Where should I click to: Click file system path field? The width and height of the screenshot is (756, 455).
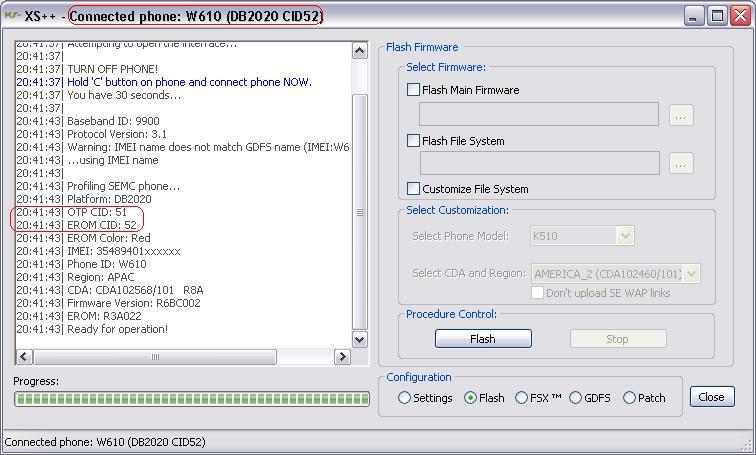[x=540, y=163]
